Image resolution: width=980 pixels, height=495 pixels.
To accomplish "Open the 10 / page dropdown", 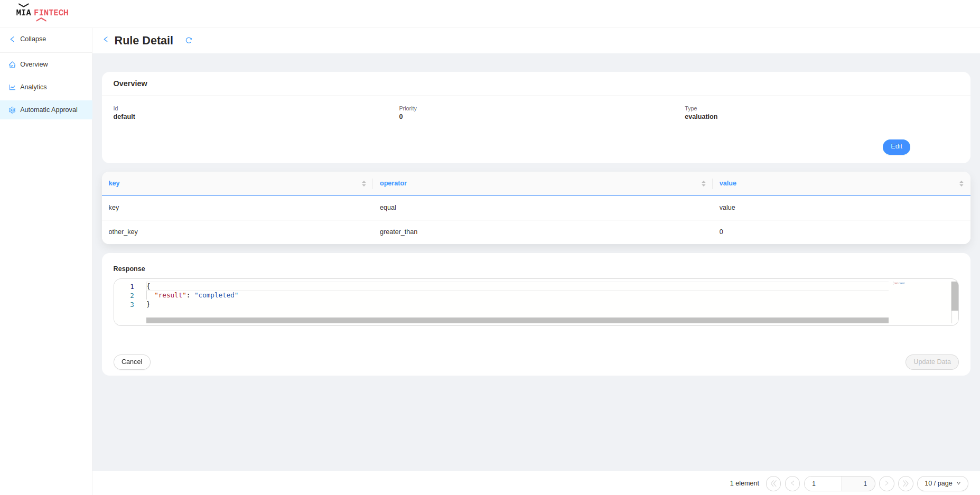I will coord(941,483).
